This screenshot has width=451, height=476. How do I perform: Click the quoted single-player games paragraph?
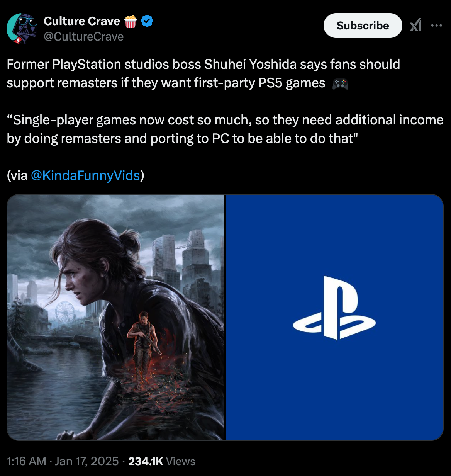(x=225, y=129)
